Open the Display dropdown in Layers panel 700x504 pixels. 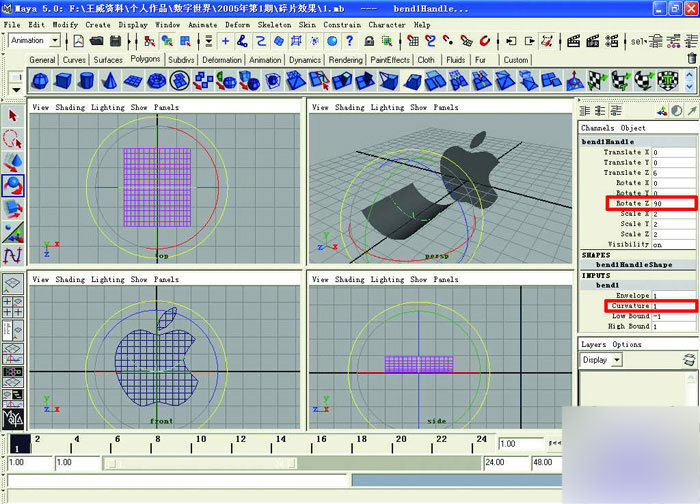(x=617, y=360)
